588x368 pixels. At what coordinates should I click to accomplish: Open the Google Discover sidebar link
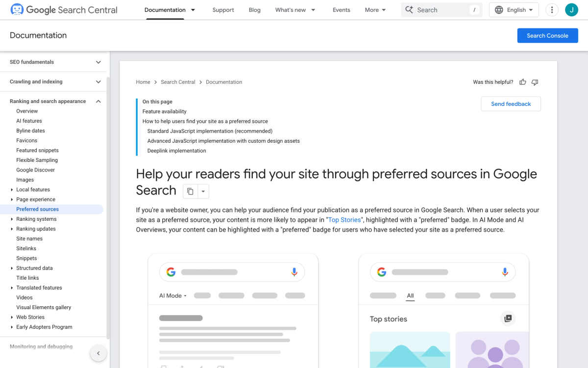click(x=35, y=170)
